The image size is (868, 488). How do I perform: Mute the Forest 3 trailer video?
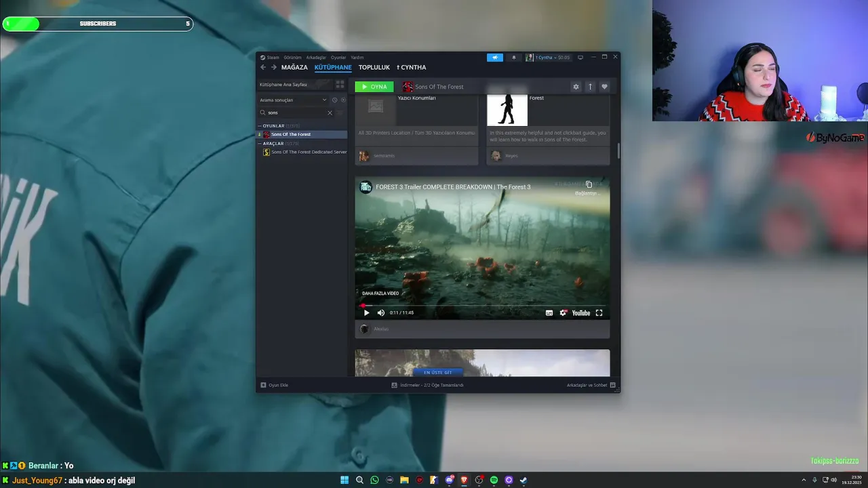[x=381, y=313]
